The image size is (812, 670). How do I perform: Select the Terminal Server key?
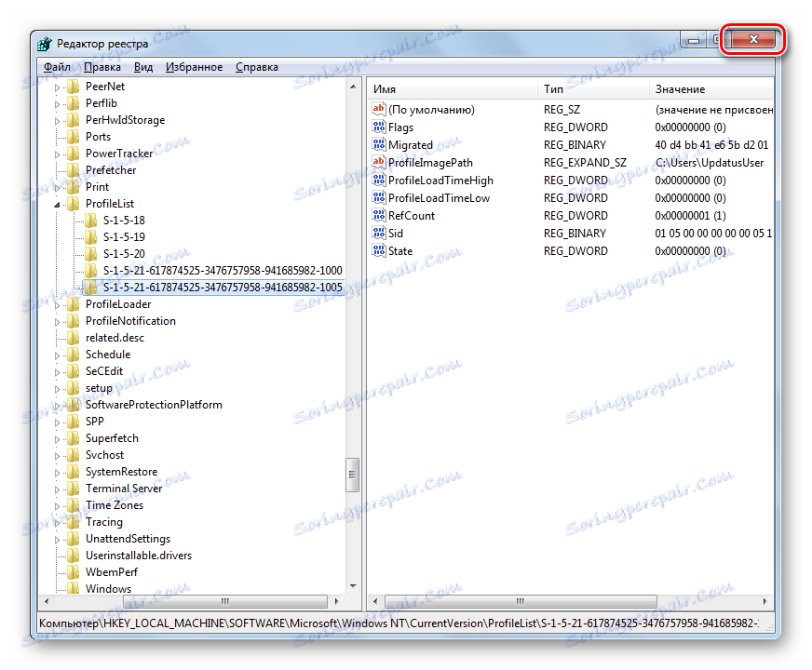[124, 489]
